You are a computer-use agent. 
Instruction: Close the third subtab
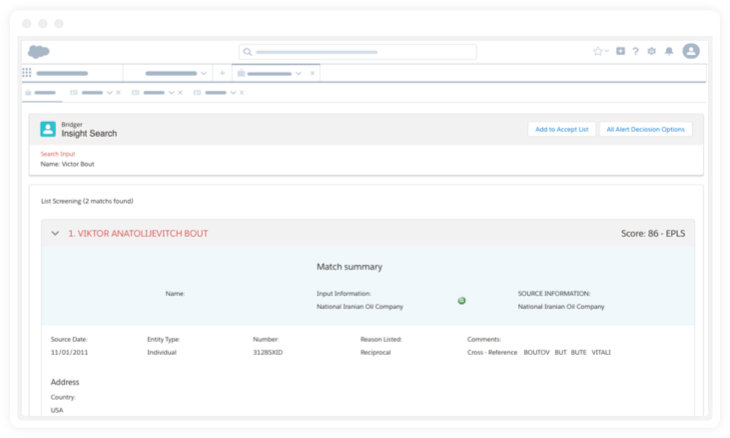(x=180, y=93)
